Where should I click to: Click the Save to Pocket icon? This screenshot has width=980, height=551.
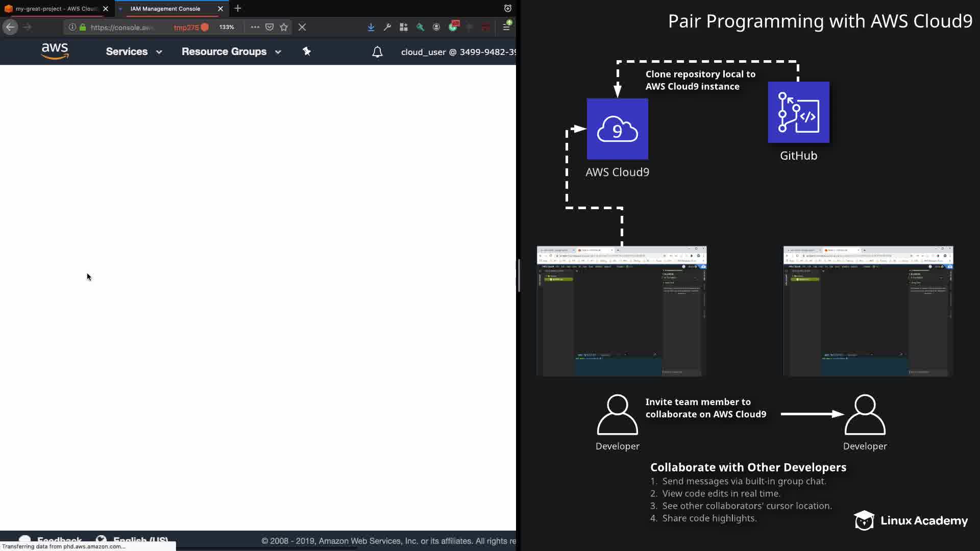point(269,27)
